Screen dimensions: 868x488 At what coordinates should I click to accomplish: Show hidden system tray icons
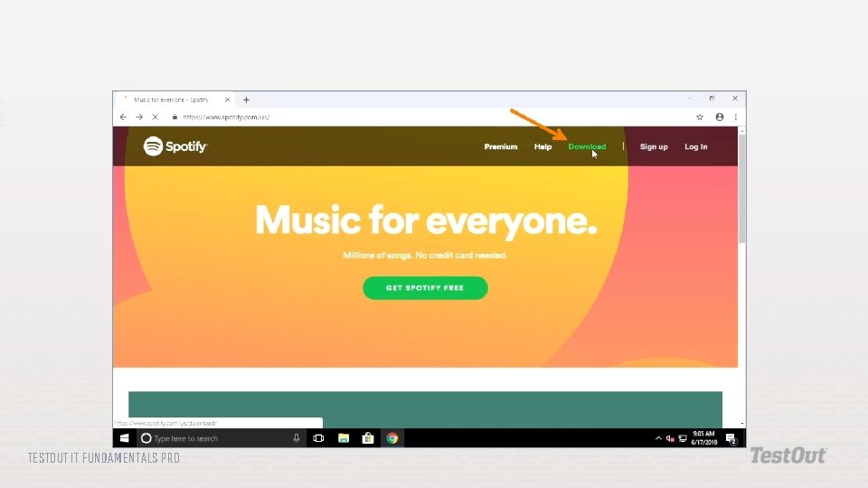[x=658, y=438]
